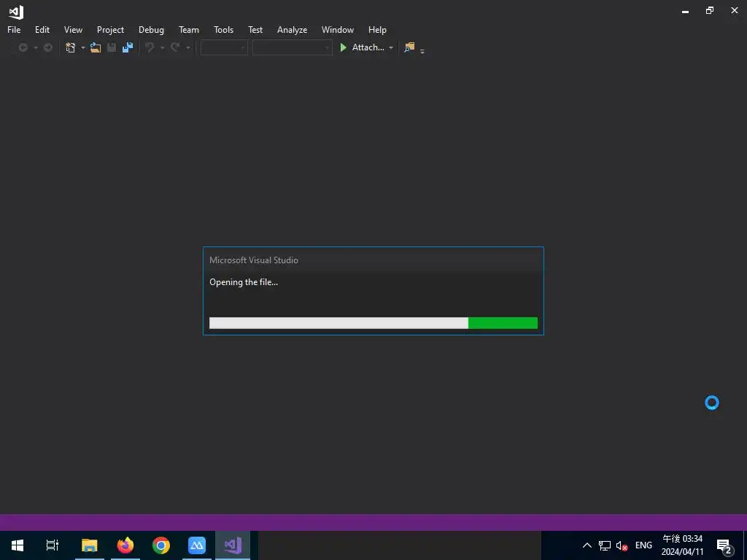Open the blue mountain app in taskbar
Screen dimensions: 747x560
click(197, 545)
